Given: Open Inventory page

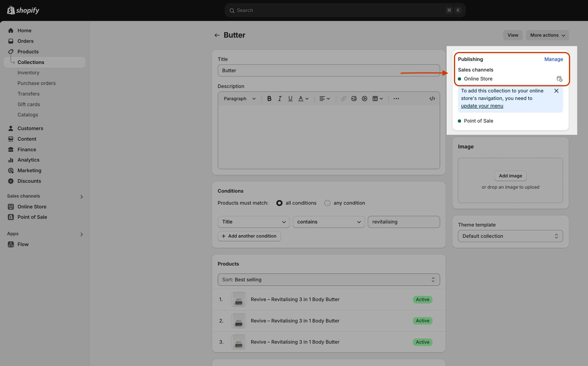Looking at the screenshot, I should click(x=28, y=73).
